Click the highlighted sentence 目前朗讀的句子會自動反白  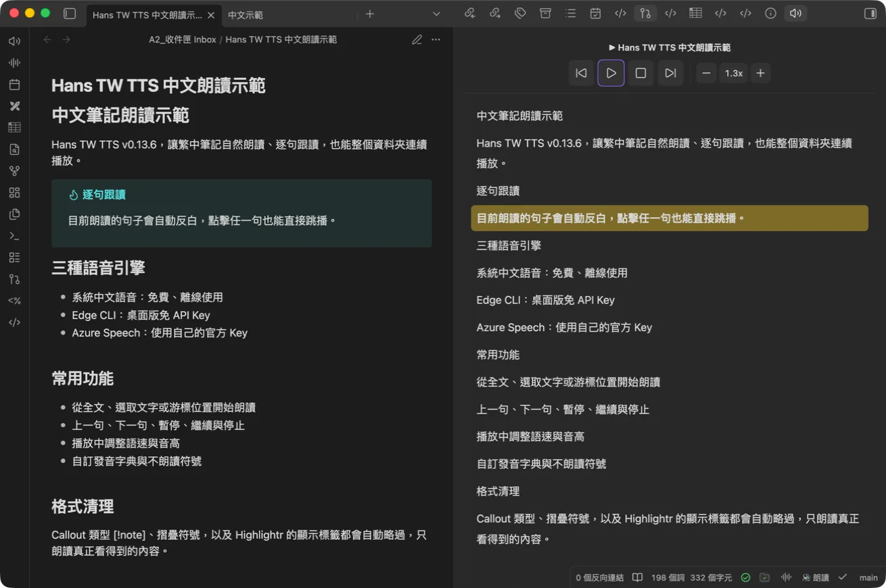point(670,218)
